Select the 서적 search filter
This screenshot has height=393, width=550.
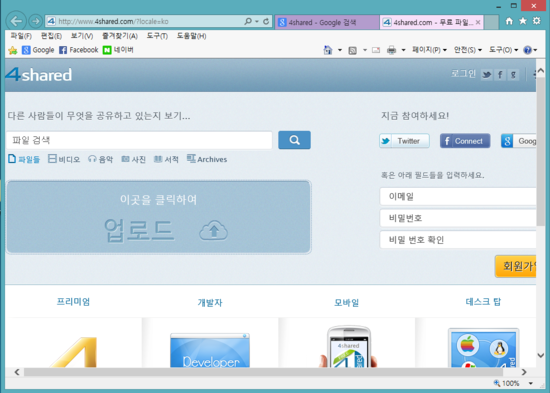point(166,159)
